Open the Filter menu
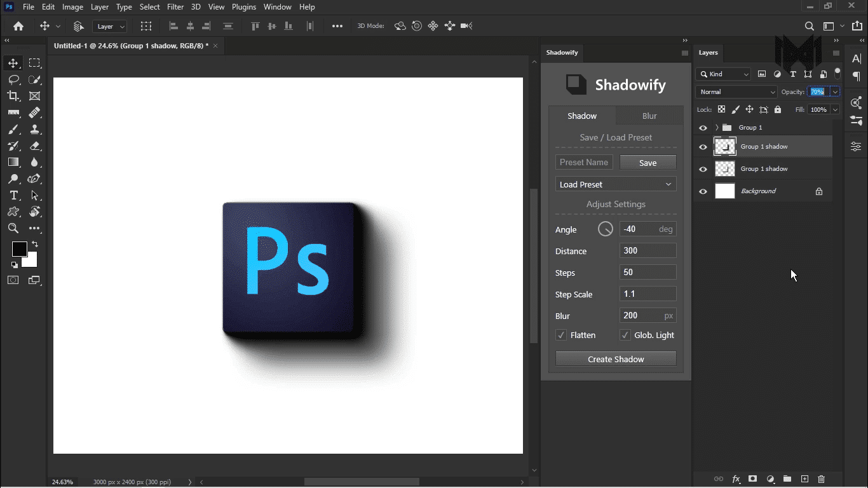This screenshot has width=868, height=488. pyautogui.click(x=175, y=7)
